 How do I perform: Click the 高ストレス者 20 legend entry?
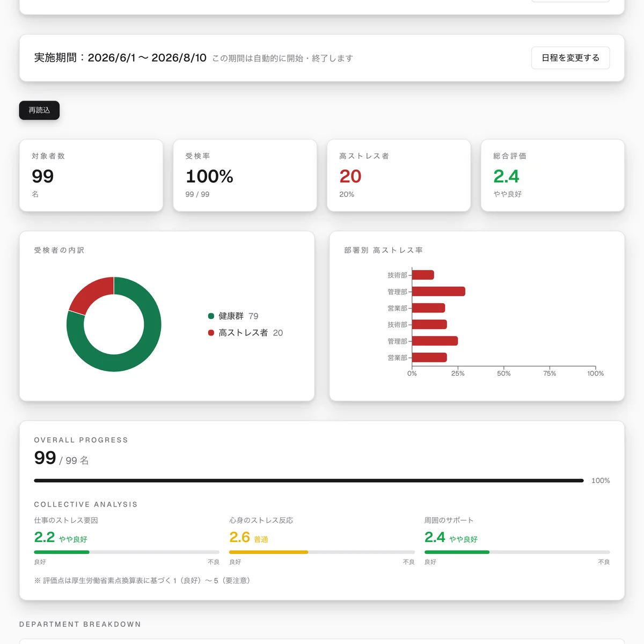tap(245, 333)
